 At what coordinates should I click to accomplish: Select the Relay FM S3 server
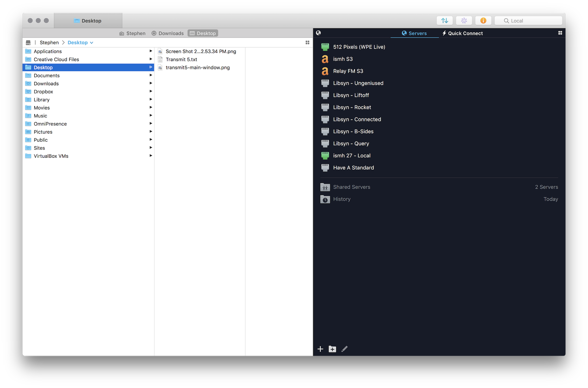(348, 71)
